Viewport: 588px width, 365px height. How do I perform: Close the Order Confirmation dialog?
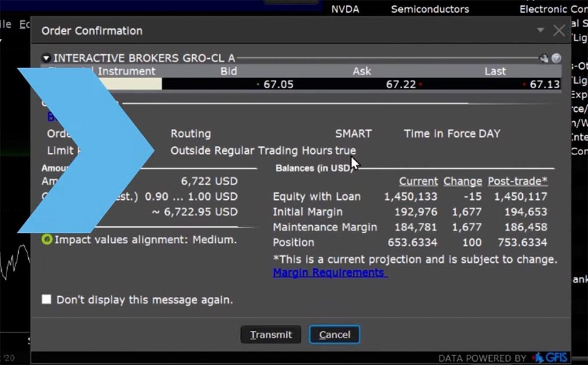tap(559, 31)
